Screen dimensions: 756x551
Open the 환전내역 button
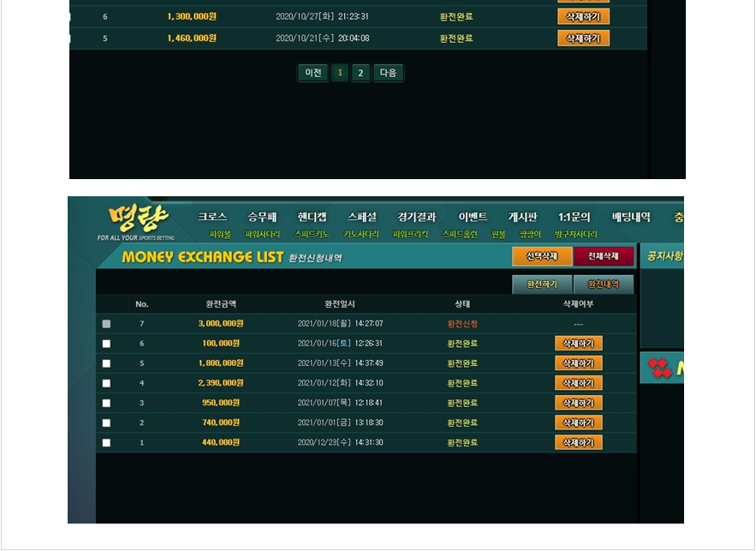click(603, 284)
